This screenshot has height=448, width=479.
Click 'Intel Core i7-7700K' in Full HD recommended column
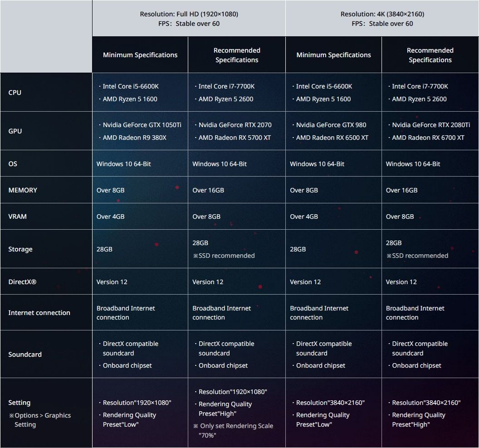pos(226,87)
